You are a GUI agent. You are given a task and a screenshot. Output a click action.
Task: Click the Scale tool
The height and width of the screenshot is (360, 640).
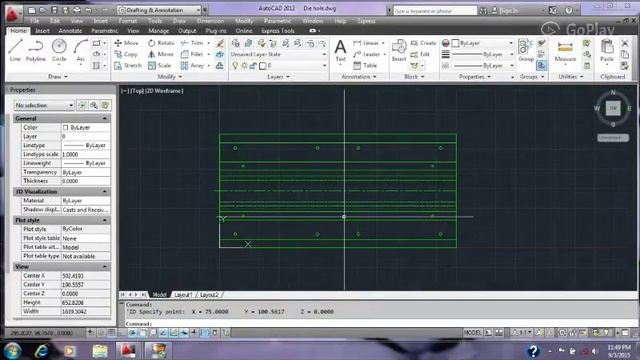coord(160,65)
